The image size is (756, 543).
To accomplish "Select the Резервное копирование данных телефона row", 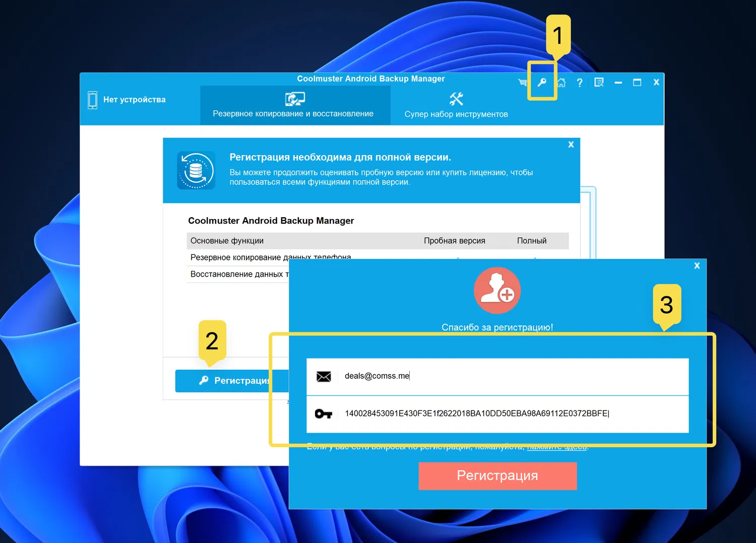I will [x=271, y=257].
